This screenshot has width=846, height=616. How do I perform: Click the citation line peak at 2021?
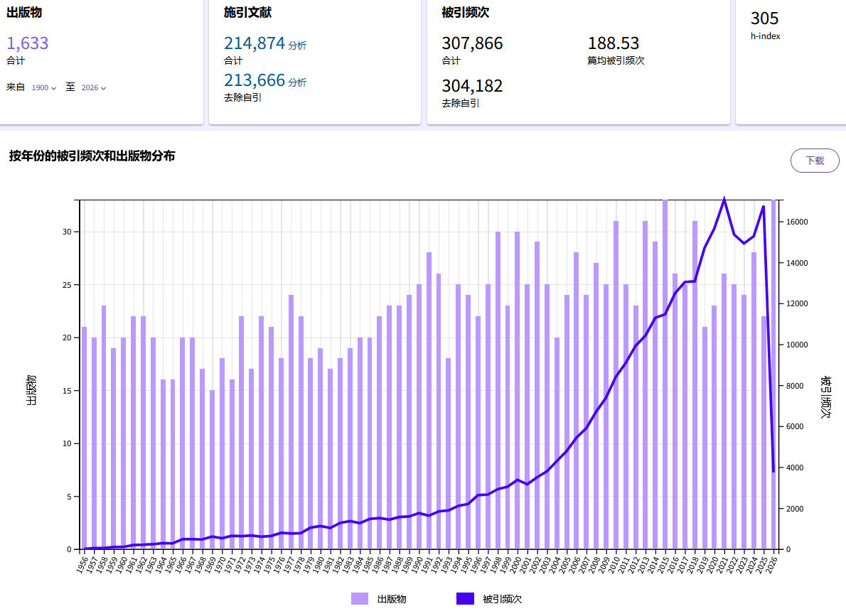(x=724, y=199)
